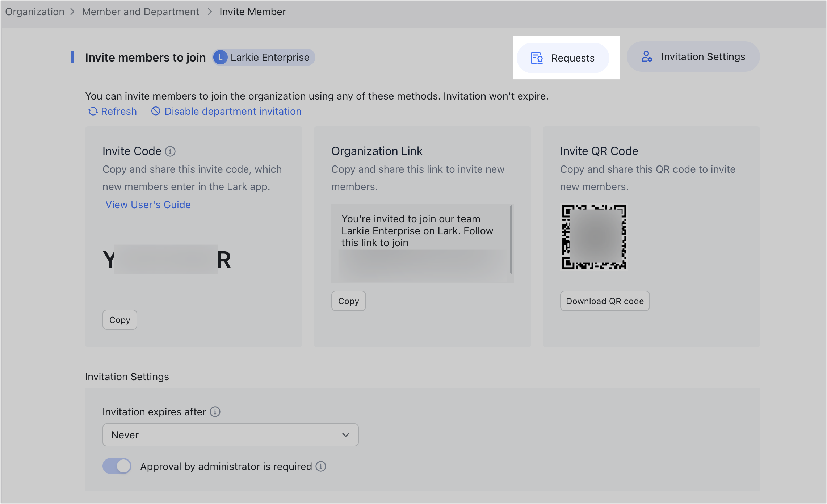
Task: Click the Larkie Enterprise organization tag
Action: point(264,57)
